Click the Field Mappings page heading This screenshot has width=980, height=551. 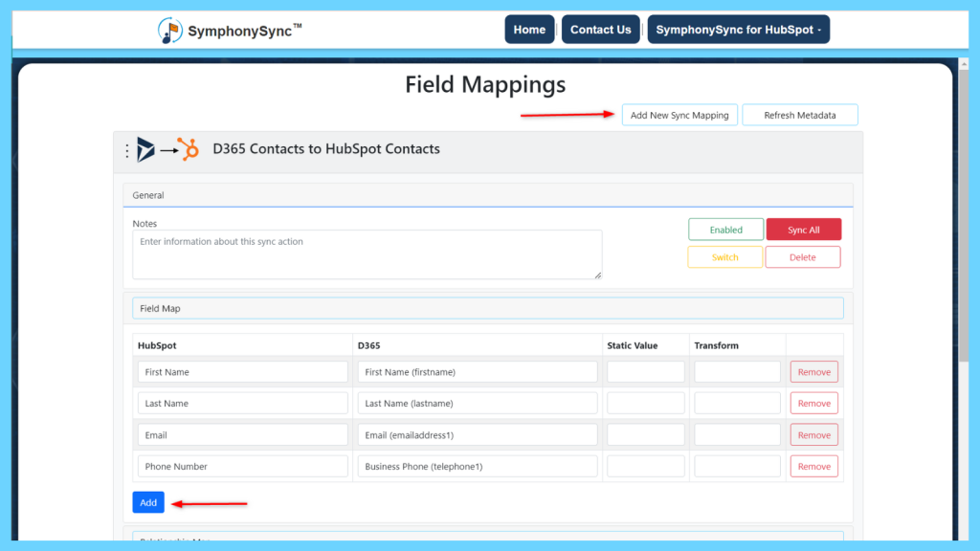[x=485, y=84]
